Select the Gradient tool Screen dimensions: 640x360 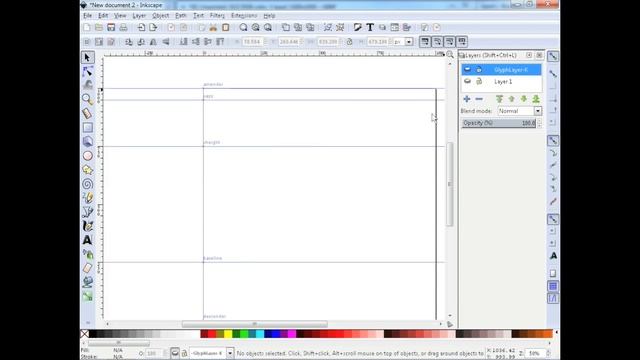pos(87,296)
